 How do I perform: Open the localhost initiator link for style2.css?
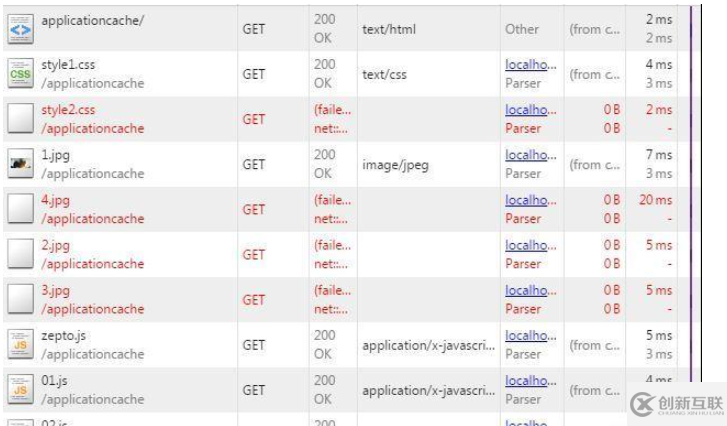click(x=530, y=110)
